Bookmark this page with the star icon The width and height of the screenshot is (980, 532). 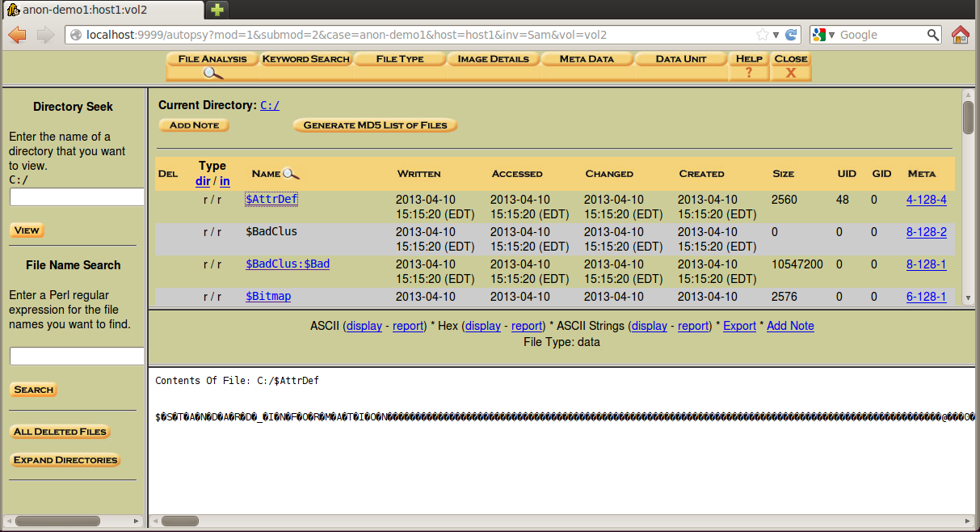tap(763, 35)
